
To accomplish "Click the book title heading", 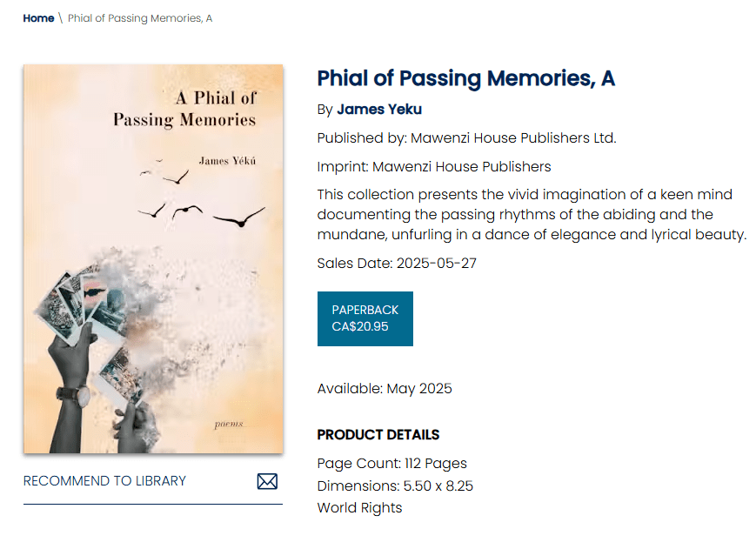I will coord(465,78).
